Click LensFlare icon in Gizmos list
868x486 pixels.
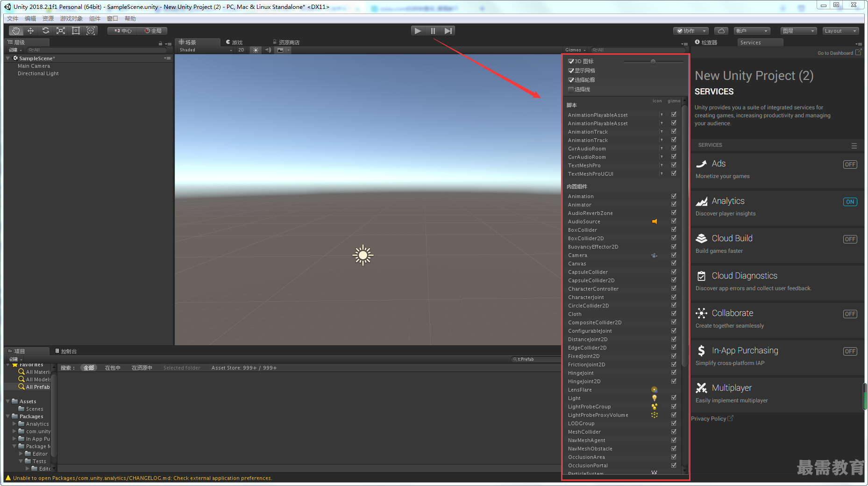[655, 390]
